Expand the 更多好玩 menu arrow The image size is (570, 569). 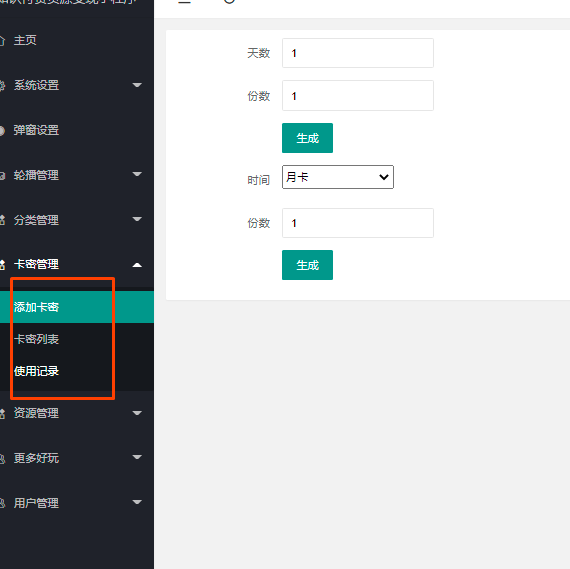click(137, 457)
